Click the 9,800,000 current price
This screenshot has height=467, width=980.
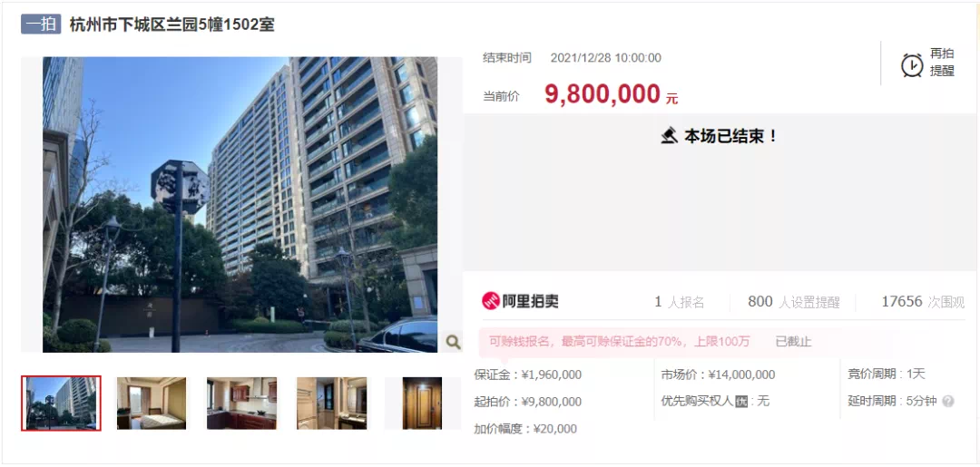click(x=603, y=94)
